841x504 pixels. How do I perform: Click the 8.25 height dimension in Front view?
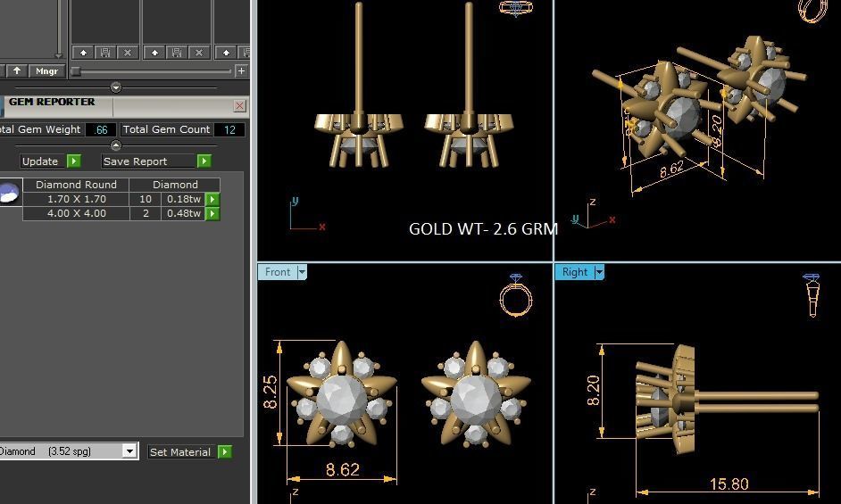coord(271,392)
